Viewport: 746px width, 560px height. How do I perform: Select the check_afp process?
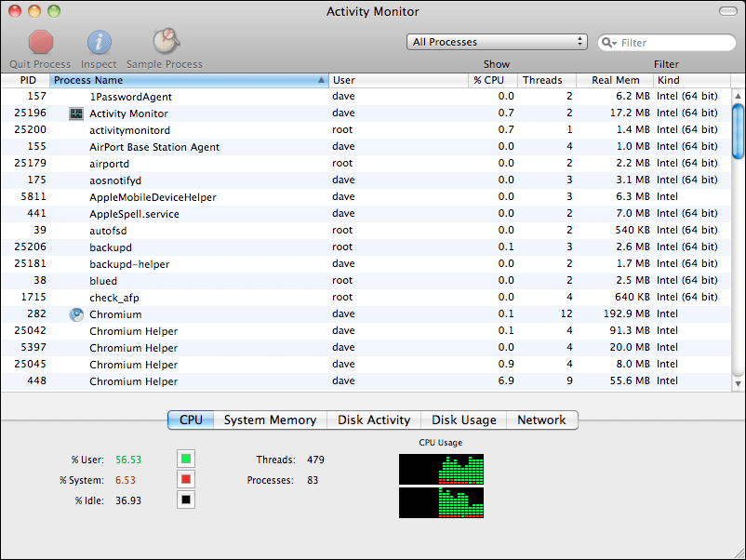(x=366, y=298)
